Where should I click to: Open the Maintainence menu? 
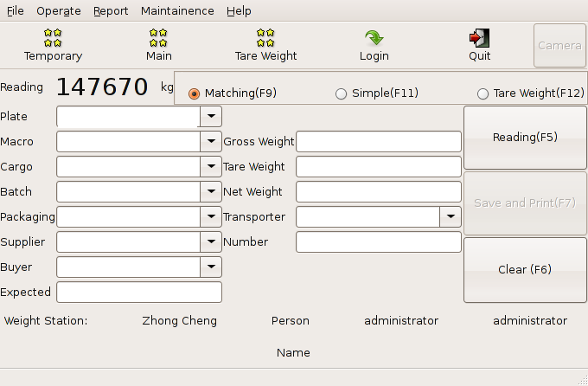177,11
